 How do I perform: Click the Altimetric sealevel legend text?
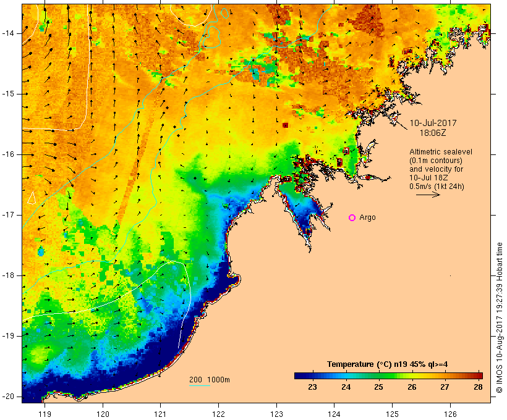[441, 152]
